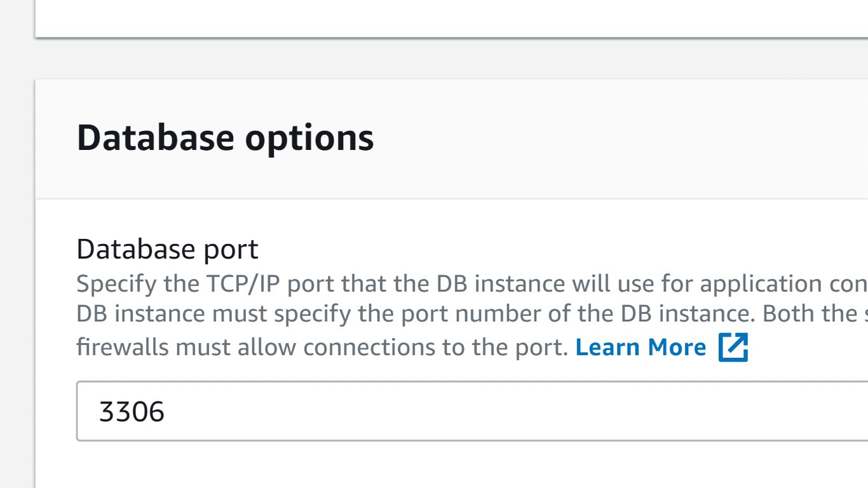Image resolution: width=868 pixels, height=488 pixels.
Task: Focus the Database port input field
Action: [x=472, y=411]
